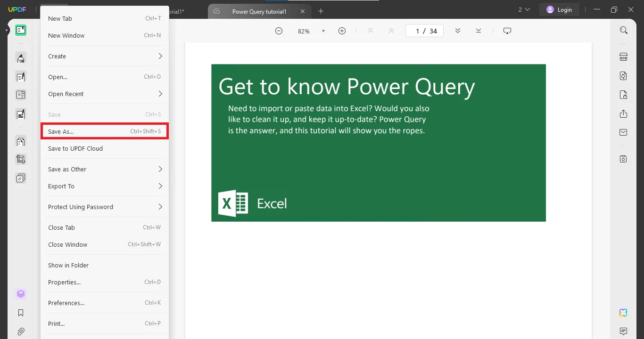This screenshot has width=644, height=339.
Task: Select the Edit PDF tool
Action: click(21, 77)
